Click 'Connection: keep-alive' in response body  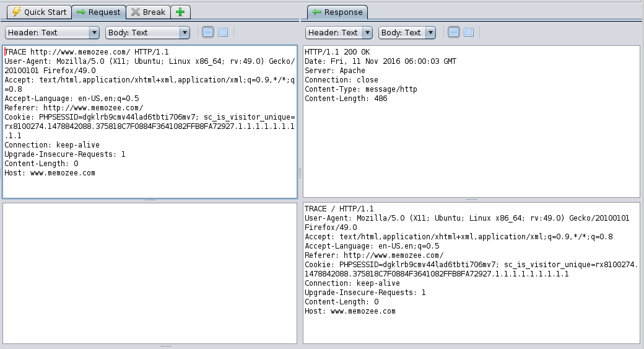click(352, 283)
